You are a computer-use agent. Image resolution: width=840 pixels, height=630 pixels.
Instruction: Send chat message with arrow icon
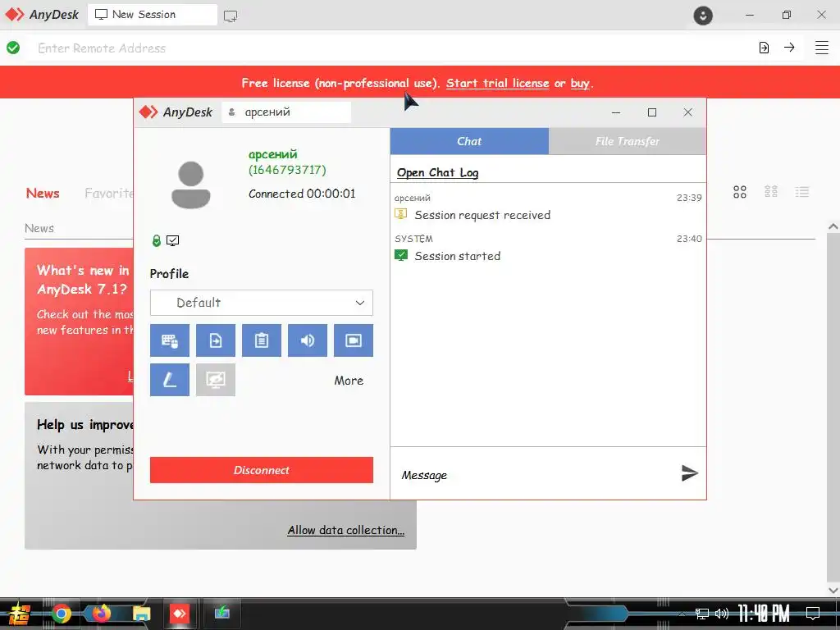(689, 473)
